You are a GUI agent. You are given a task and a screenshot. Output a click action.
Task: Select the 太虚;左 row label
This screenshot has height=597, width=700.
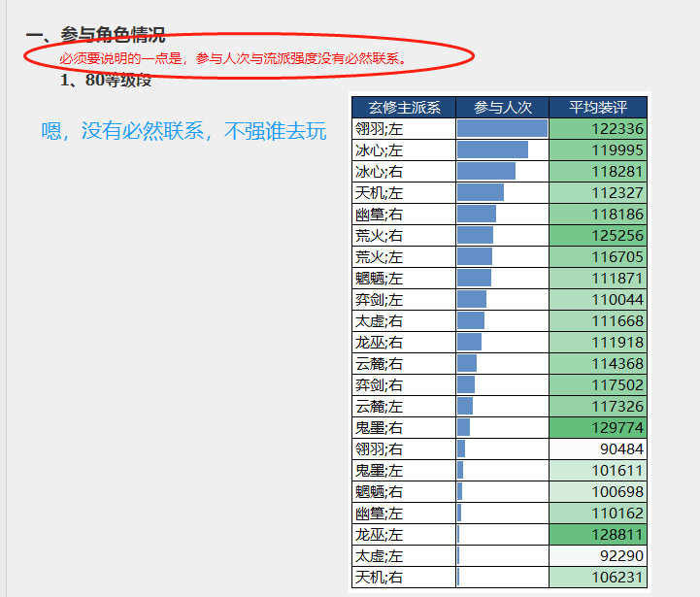click(x=379, y=556)
